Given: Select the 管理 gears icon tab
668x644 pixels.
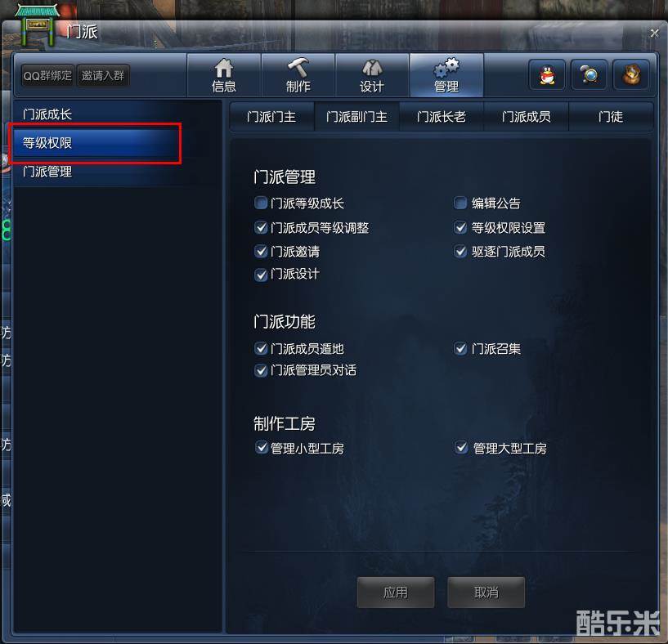Looking at the screenshot, I should coord(446,75).
